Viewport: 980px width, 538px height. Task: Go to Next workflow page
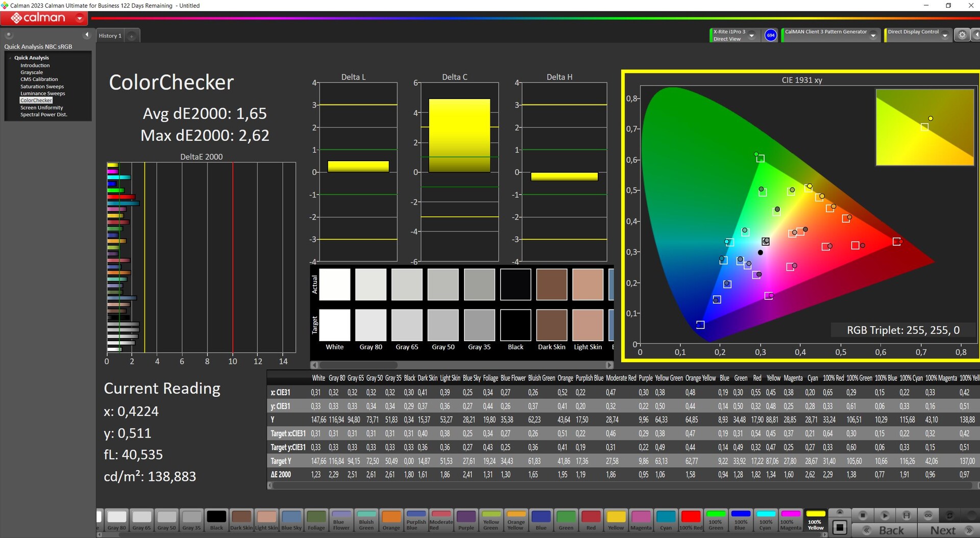(x=949, y=530)
